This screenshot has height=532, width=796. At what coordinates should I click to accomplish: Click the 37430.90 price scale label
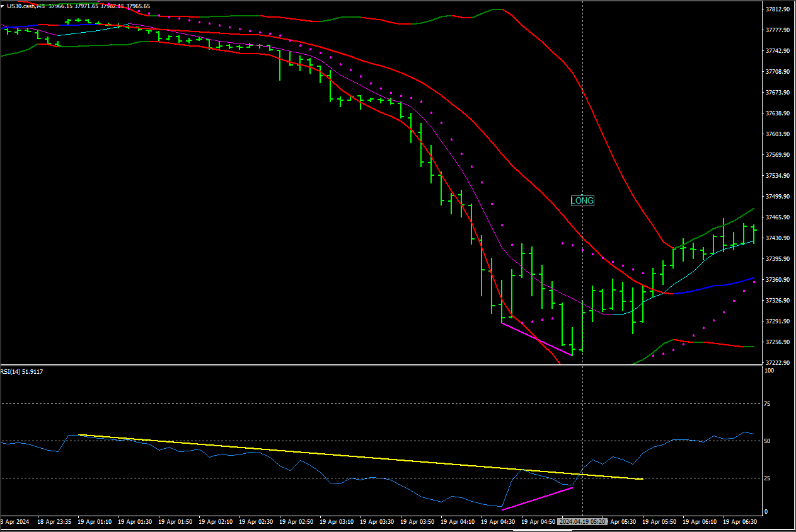(x=778, y=238)
